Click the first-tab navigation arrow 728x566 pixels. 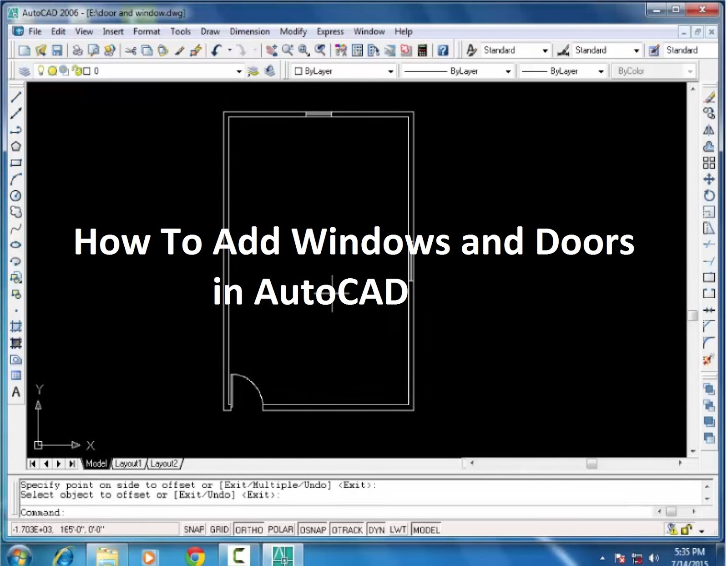pos(33,464)
